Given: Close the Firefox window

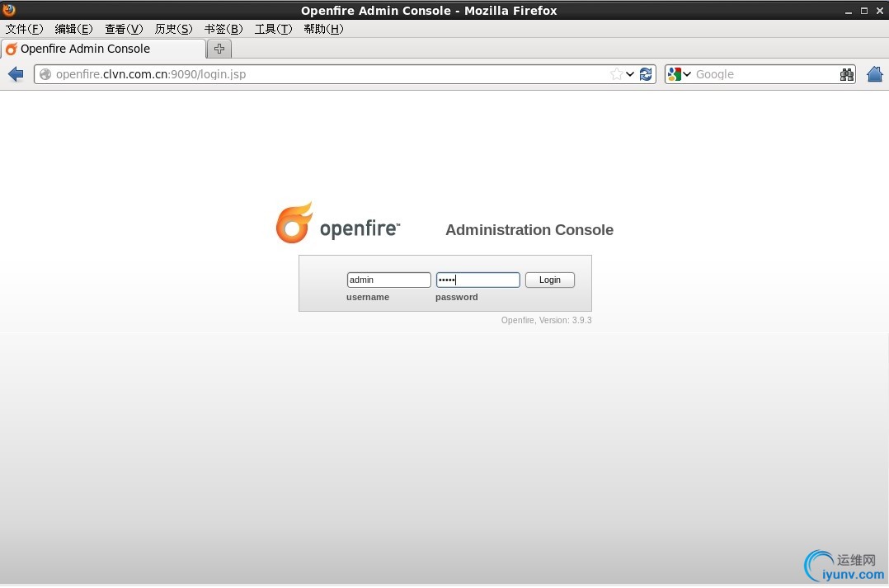Looking at the screenshot, I should tap(880, 11).
